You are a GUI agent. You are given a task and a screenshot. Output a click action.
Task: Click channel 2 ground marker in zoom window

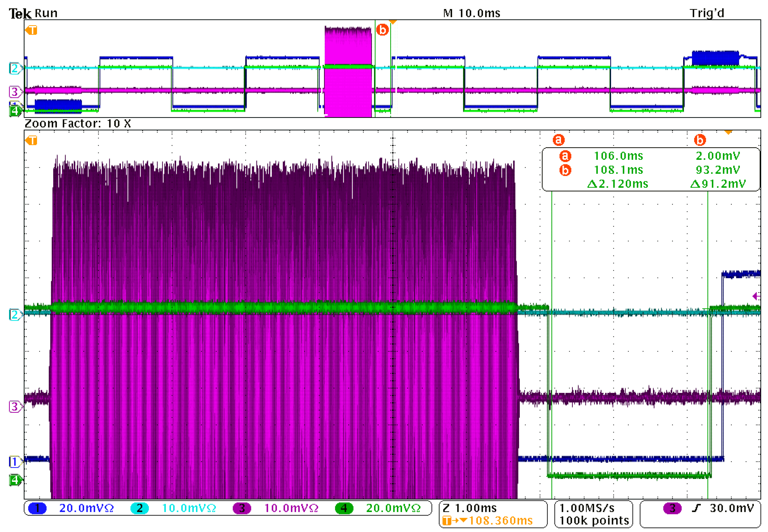15,314
